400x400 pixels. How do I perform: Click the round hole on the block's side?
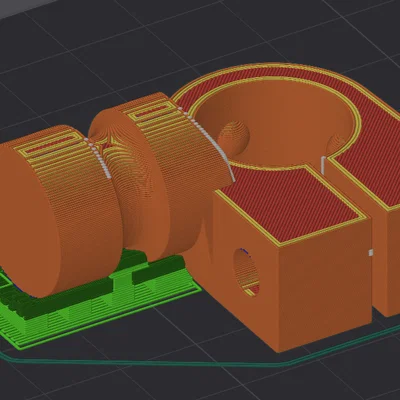coord(246,272)
